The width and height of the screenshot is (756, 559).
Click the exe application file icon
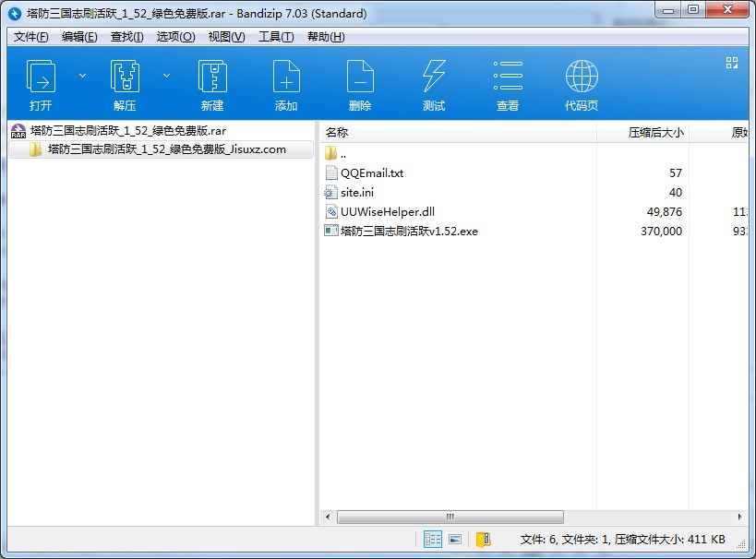[x=330, y=231]
